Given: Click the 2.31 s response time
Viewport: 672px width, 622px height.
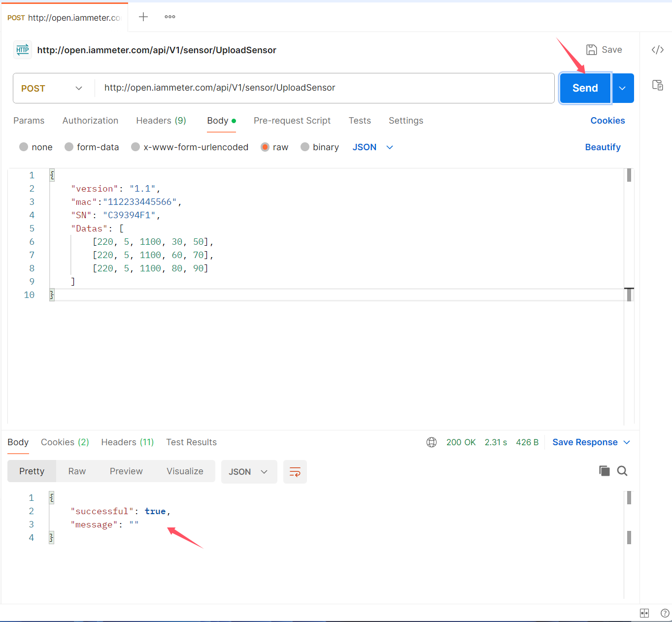Looking at the screenshot, I should point(496,442).
